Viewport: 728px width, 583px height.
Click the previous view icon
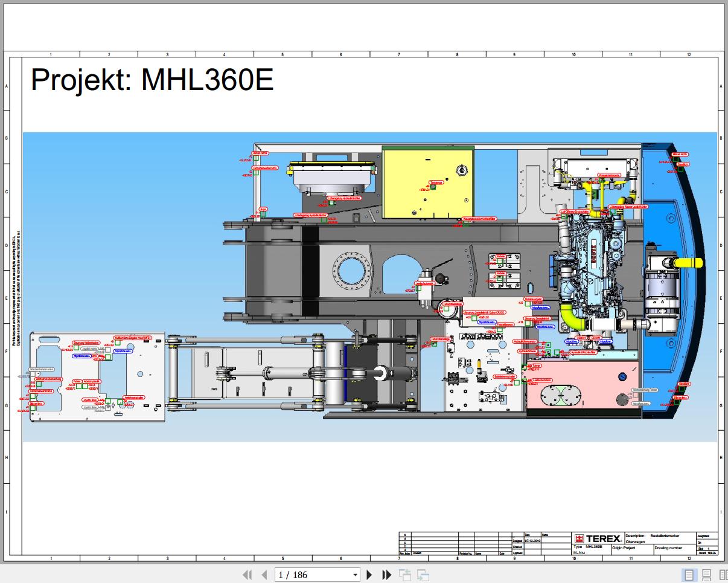pos(404,575)
